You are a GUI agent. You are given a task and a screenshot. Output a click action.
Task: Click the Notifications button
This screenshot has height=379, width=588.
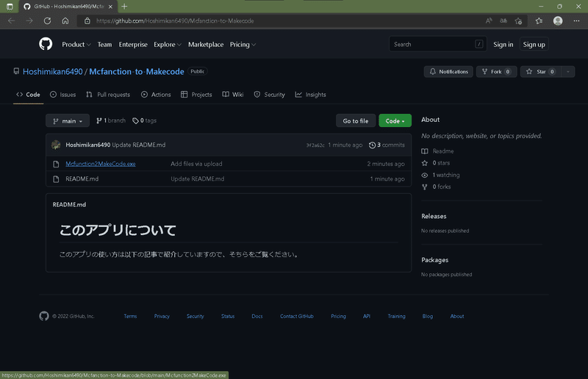coord(448,71)
